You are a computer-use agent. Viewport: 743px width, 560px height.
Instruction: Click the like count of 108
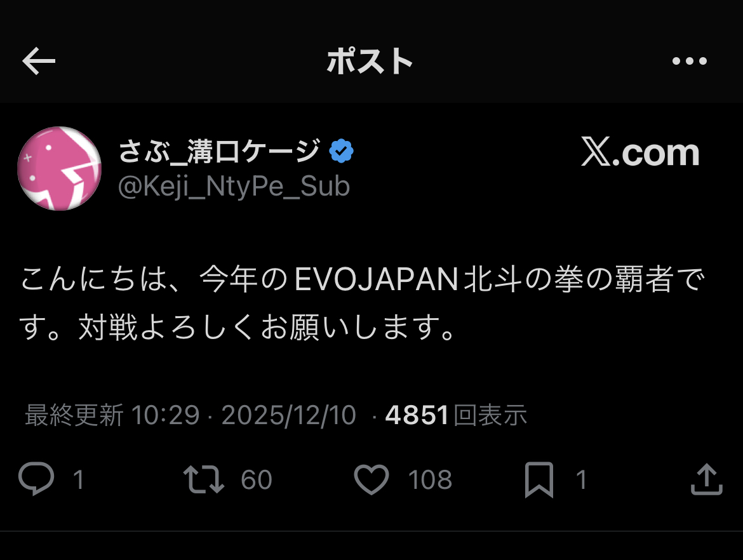(430, 480)
